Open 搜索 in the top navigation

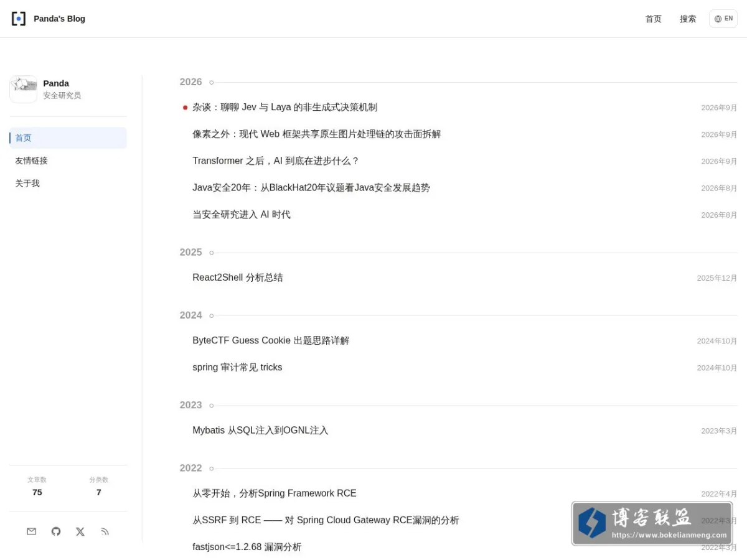[x=688, y=19]
